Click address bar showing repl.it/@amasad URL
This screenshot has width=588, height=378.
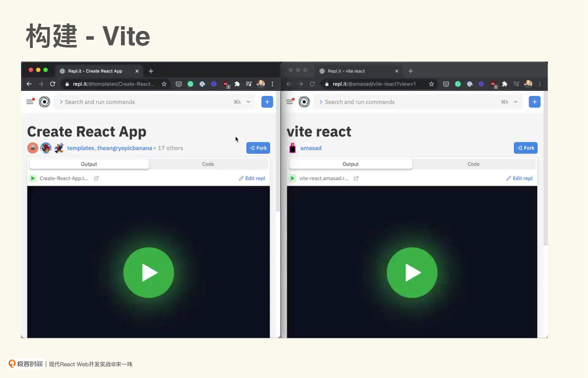[x=374, y=84]
